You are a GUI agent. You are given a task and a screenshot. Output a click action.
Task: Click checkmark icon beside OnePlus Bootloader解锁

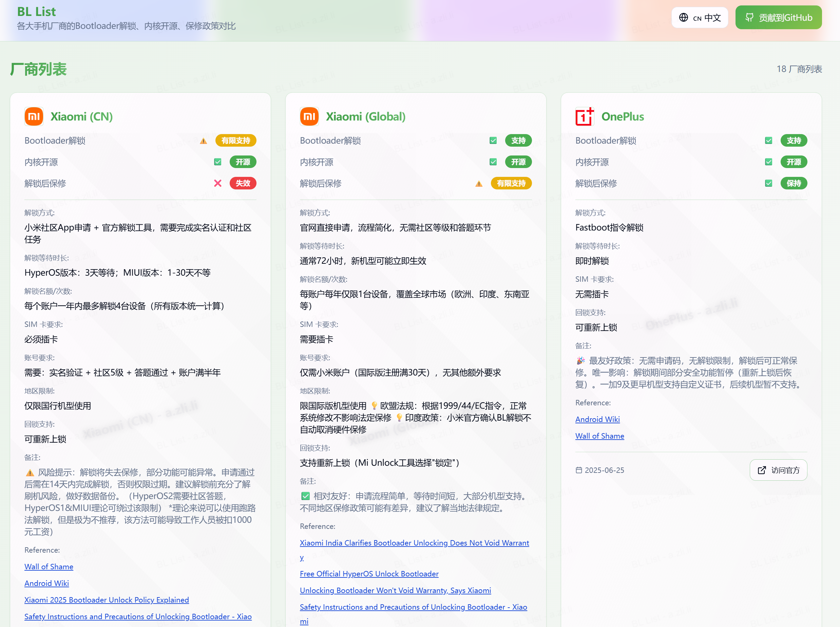pyautogui.click(x=769, y=141)
